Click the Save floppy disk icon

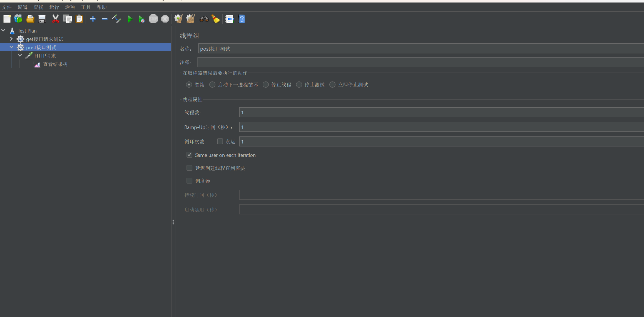(42, 19)
